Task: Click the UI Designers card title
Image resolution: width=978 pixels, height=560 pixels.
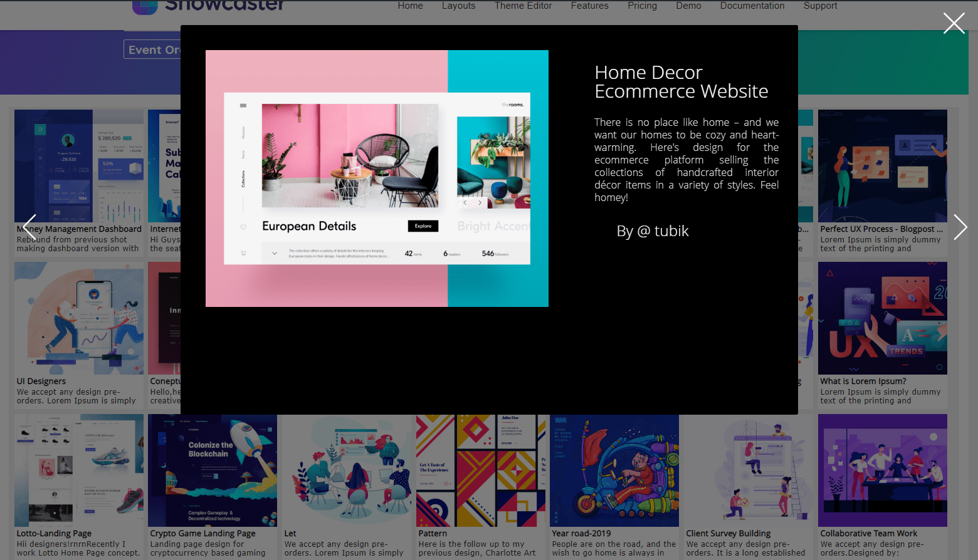Action: [41, 381]
